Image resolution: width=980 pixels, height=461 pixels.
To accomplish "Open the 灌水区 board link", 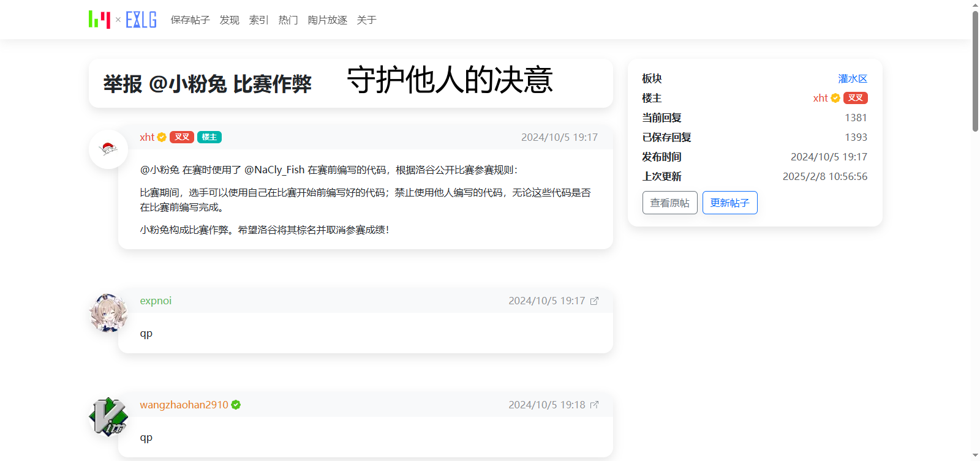I will pos(853,78).
